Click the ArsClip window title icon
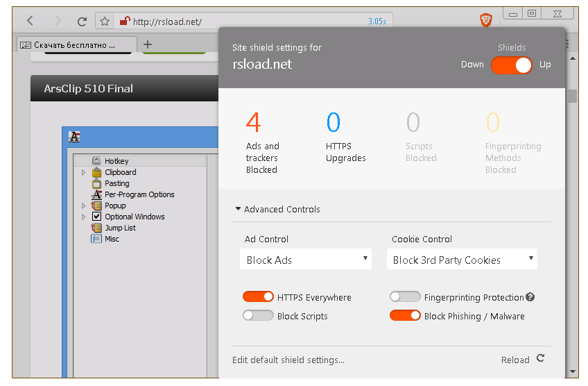Viewport: 588px width, 386px height. [74, 137]
